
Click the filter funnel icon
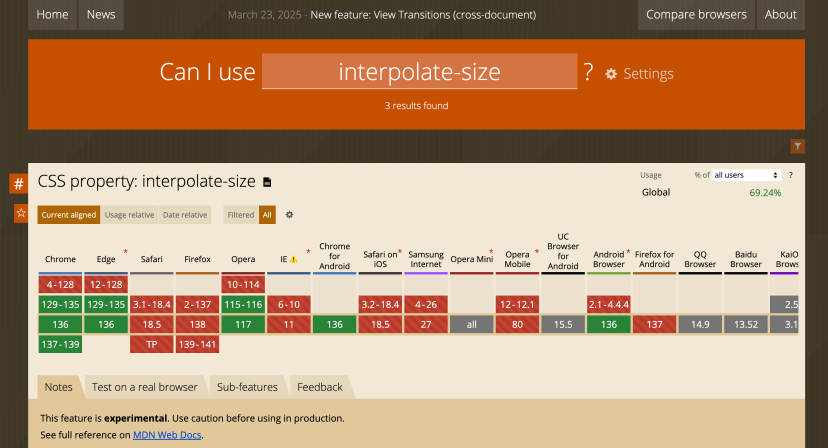[x=797, y=146]
